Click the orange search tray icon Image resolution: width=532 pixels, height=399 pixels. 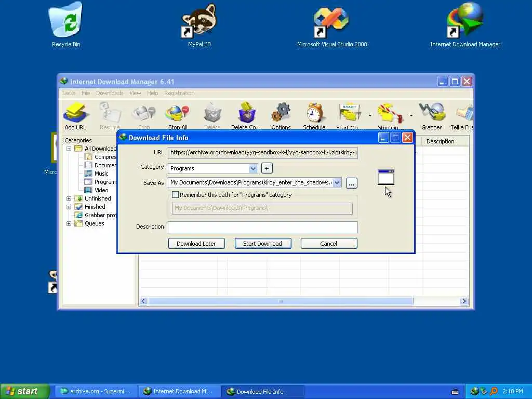pos(494,391)
